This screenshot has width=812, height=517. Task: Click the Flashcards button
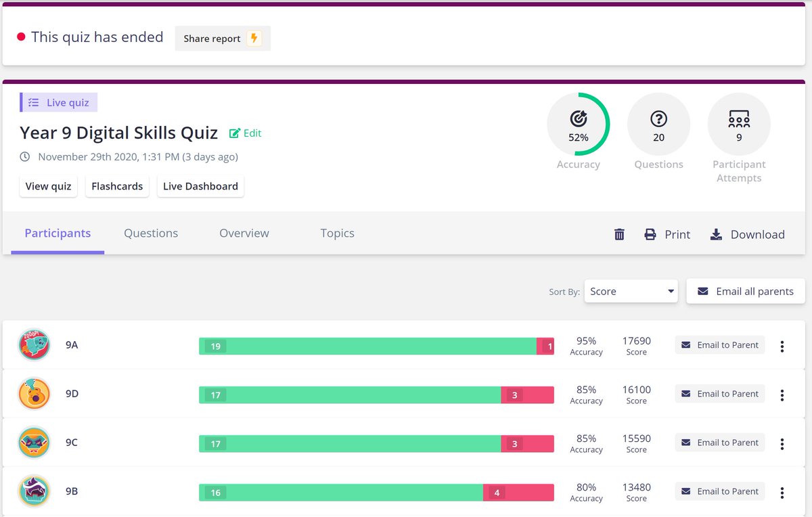click(116, 185)
